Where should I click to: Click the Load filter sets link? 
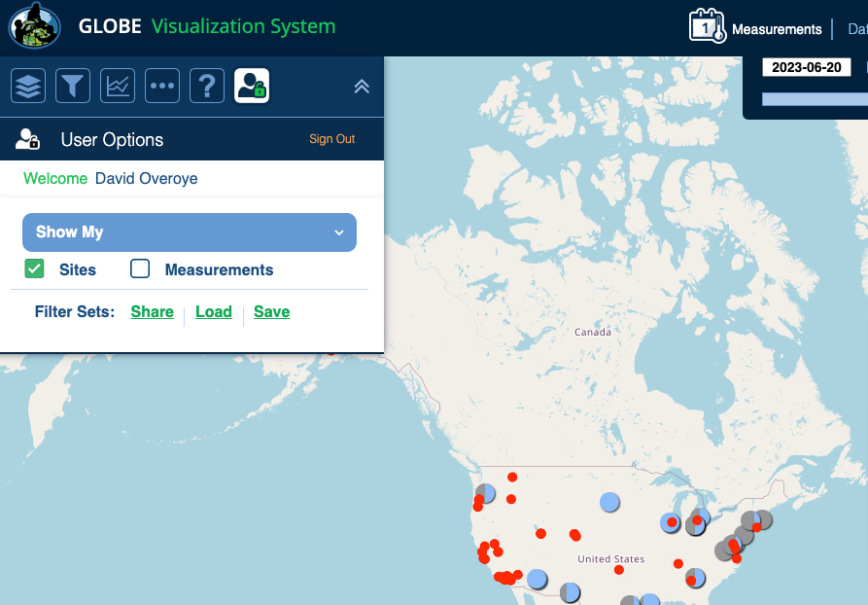(x=214, y=312)
